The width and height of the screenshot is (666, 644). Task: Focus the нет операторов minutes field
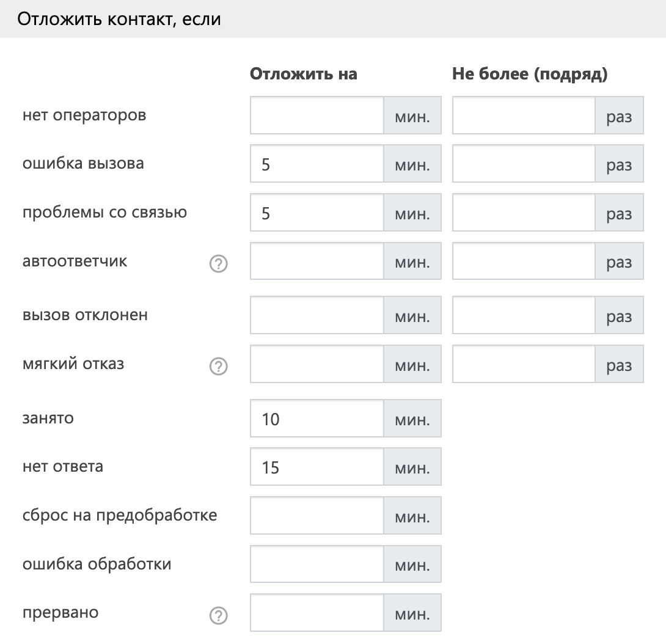pyautogui.click(x=317, y=115)
